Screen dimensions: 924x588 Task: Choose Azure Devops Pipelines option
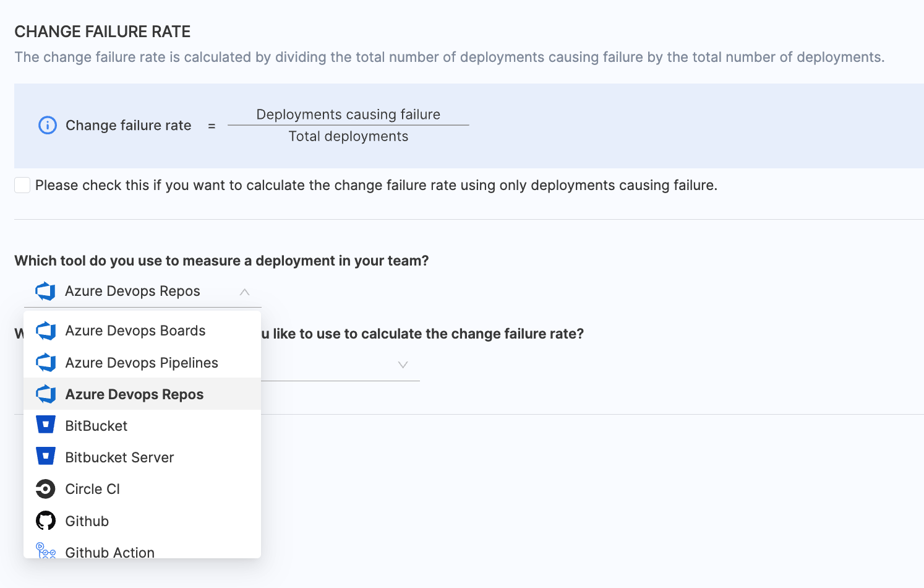click(142, 363)
